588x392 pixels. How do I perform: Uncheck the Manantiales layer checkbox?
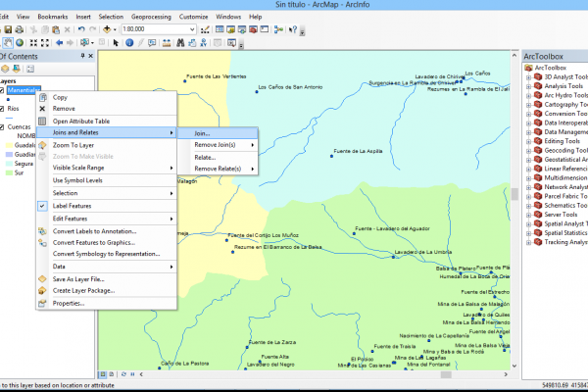(4, 90)
